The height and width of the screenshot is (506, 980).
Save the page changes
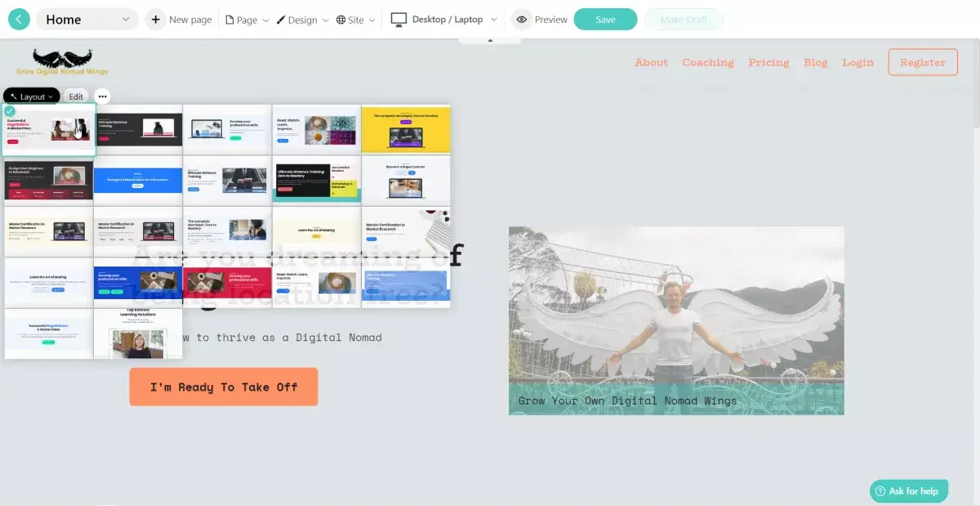click(605, 20)
